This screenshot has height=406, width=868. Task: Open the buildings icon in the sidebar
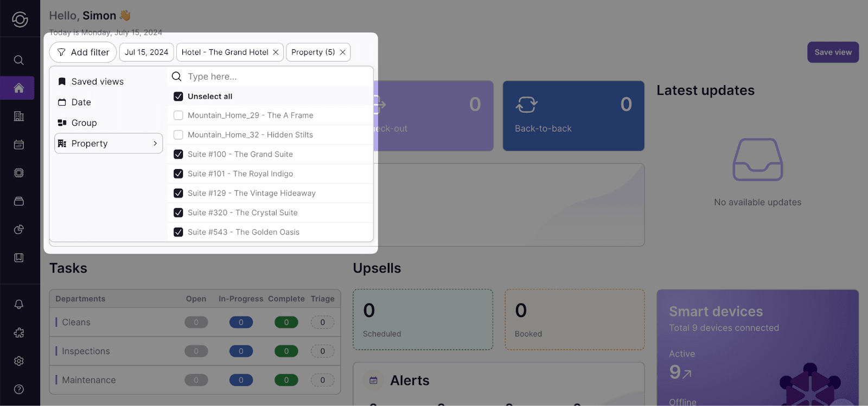tap(19, 116)
